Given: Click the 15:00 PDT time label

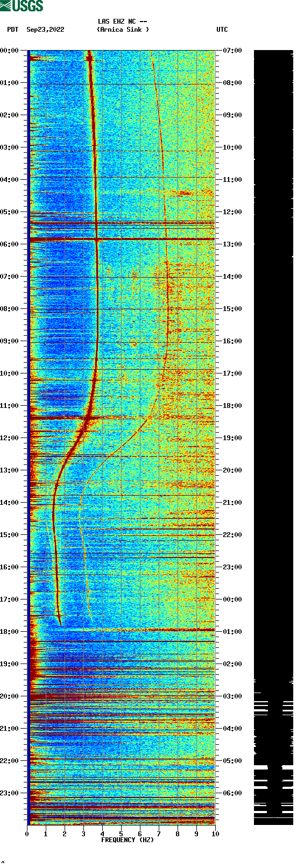Looking at the screenshot, I should 9,535.
